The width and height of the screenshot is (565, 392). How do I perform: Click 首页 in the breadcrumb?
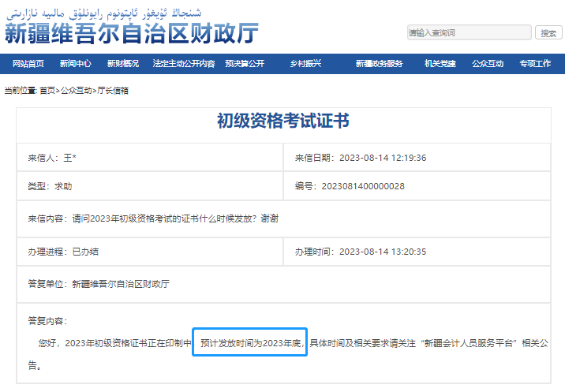tap(47, 91)
